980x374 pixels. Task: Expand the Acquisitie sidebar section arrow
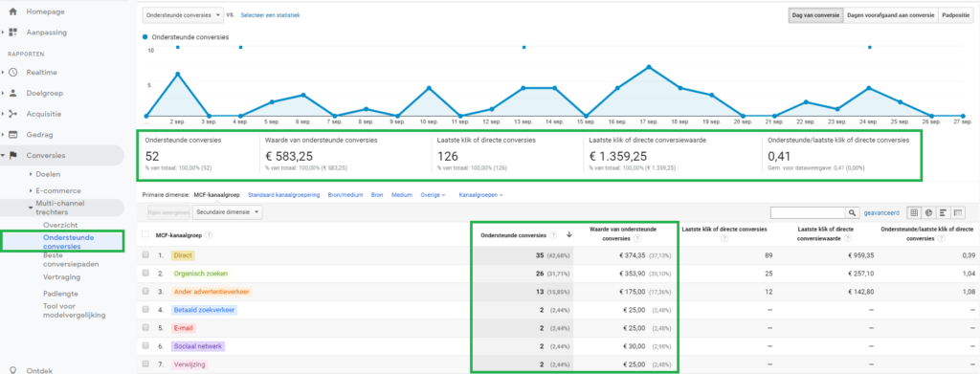[x=3, y=114]
